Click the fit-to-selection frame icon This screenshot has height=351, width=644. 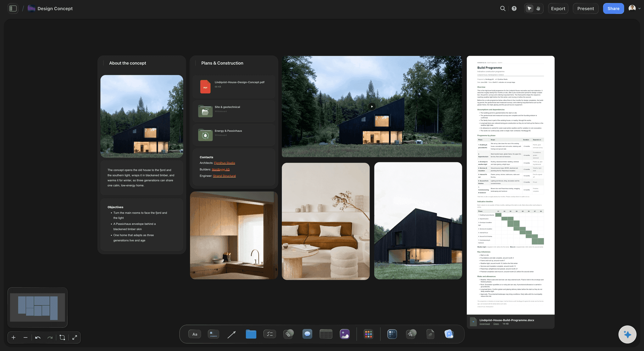62,337
